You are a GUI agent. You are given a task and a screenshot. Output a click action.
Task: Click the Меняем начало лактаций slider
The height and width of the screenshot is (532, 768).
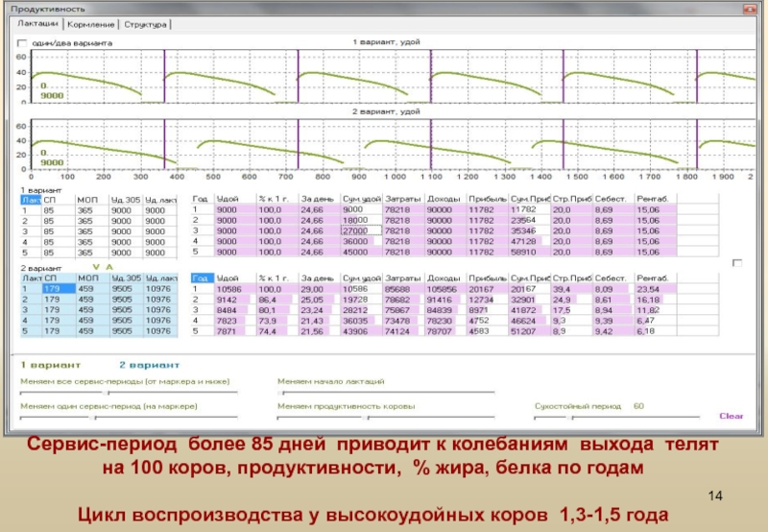[x=384, y=392]
